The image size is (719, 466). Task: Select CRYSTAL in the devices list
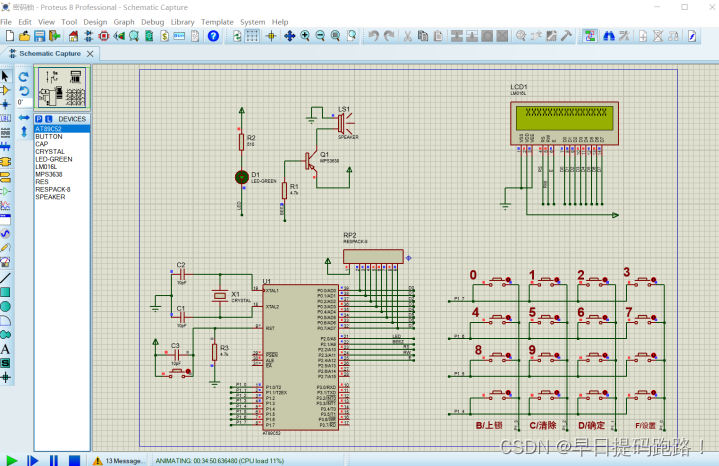coord(50,152)
